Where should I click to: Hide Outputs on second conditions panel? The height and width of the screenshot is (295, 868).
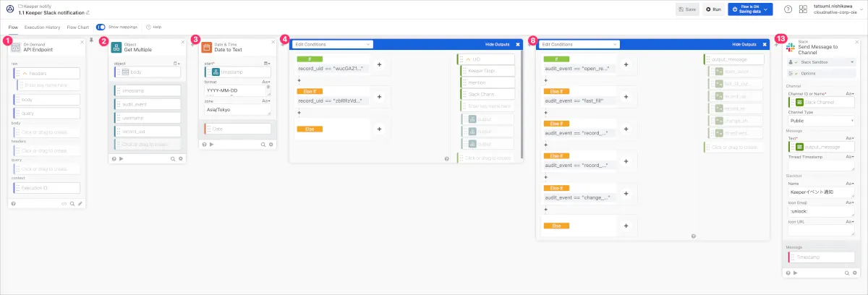tap(744, 44)
